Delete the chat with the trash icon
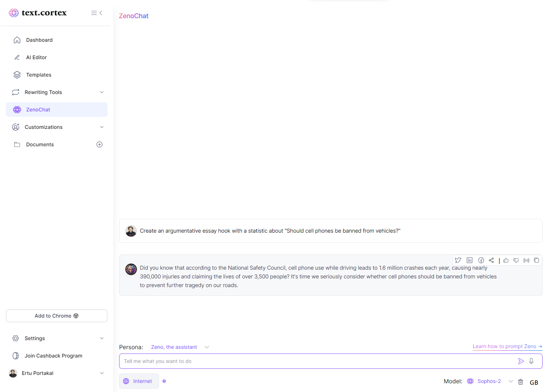 click(520, 381)
